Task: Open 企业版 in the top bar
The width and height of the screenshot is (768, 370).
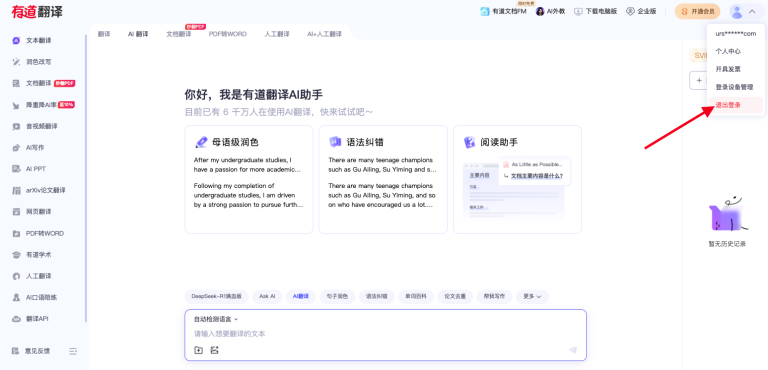Action: (x=641, y=11)
